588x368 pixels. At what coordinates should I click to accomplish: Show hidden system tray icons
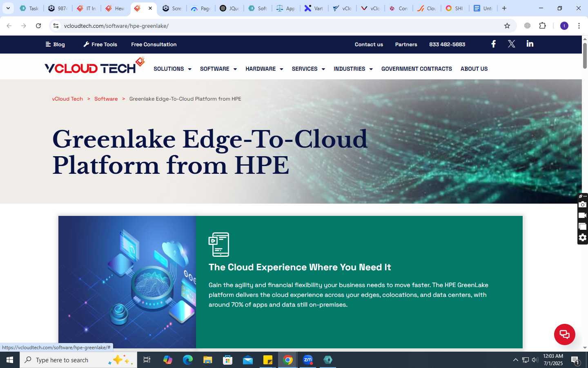point(515,360)
